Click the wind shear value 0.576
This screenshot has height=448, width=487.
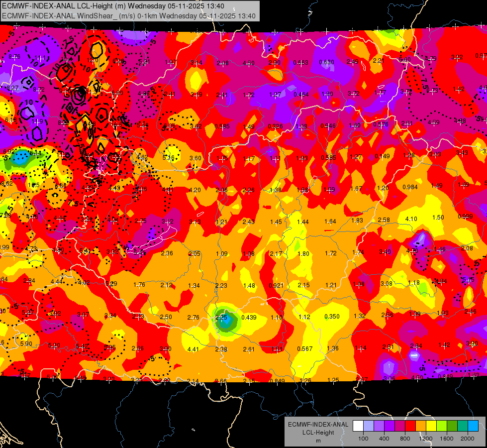(x=381, y=124)
